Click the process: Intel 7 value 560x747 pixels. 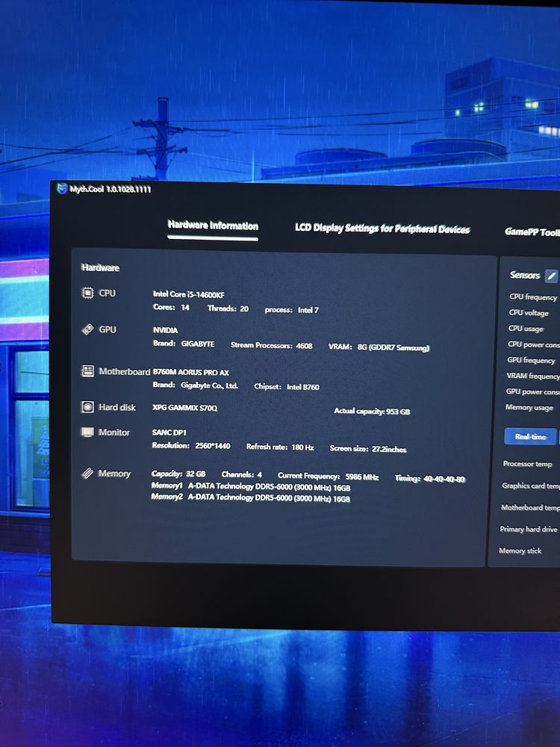tap(291, 310)
